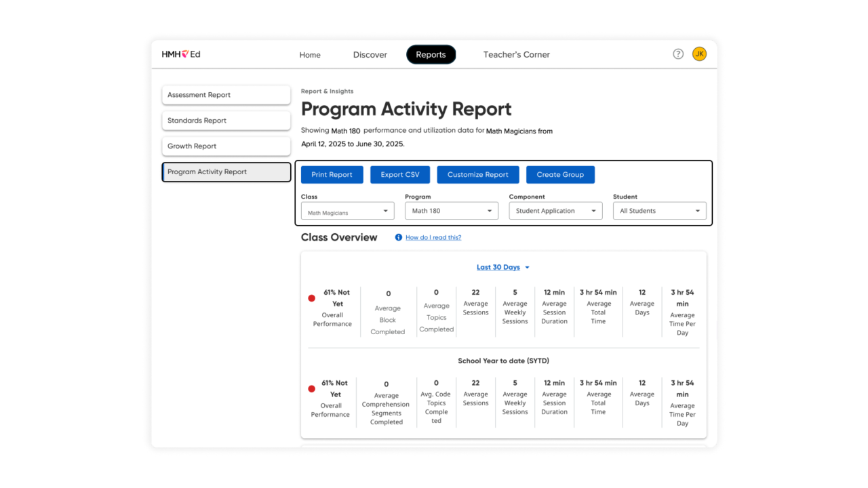Click the red status dot in Last 30 Days row
Viewport: 868px width, 488px height.
pyautogui.click(x=312, y=298)
